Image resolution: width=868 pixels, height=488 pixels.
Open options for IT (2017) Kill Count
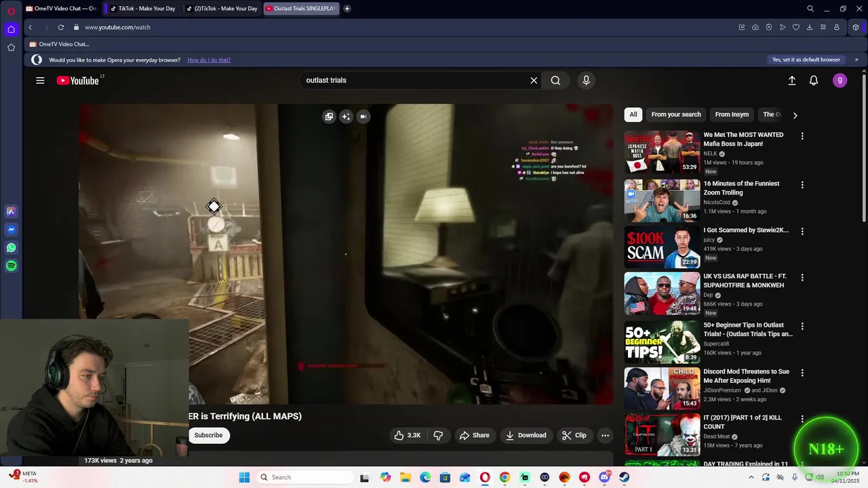(x=802, y=420)
